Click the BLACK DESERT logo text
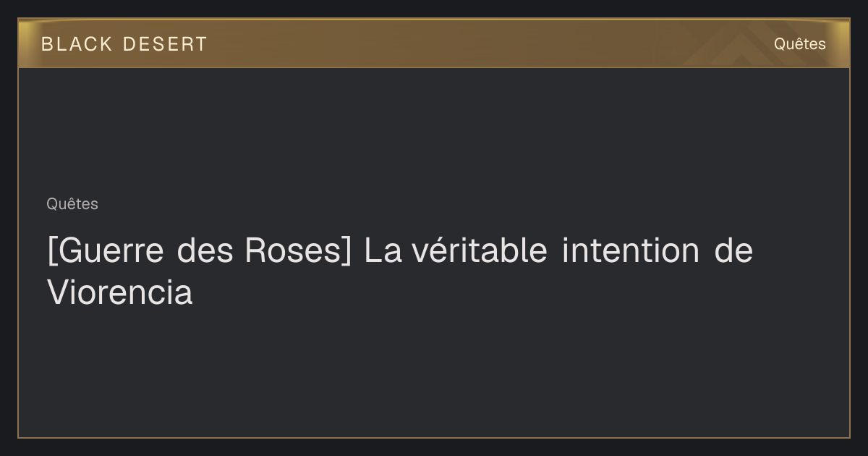This screenshot has width=868, height=456. pos(124,44)
